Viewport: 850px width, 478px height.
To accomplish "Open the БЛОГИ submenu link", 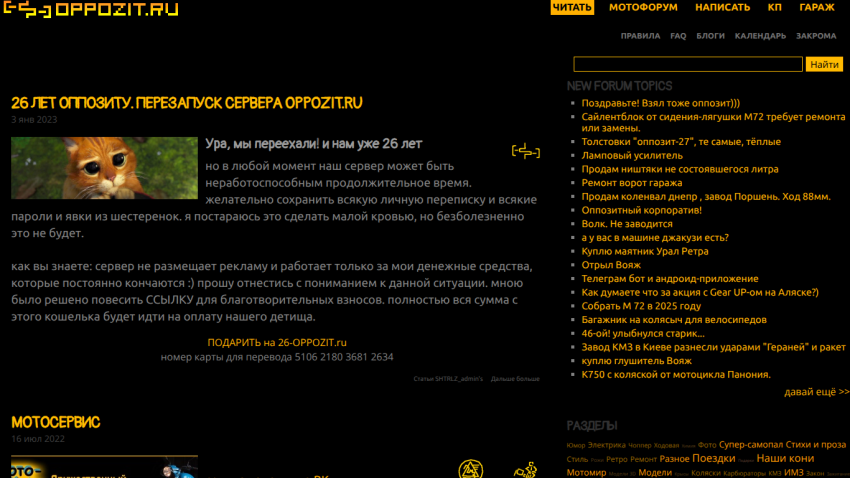I will 710,36.
